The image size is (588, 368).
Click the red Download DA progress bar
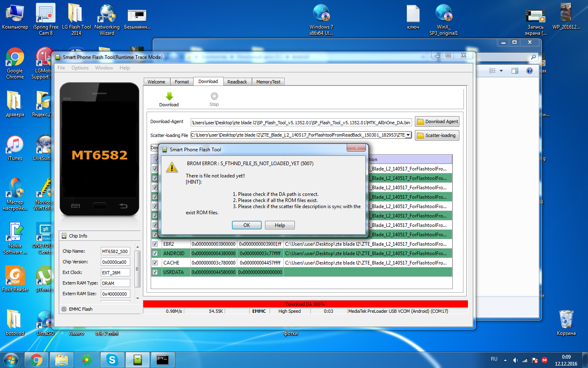tap(305, 304)
